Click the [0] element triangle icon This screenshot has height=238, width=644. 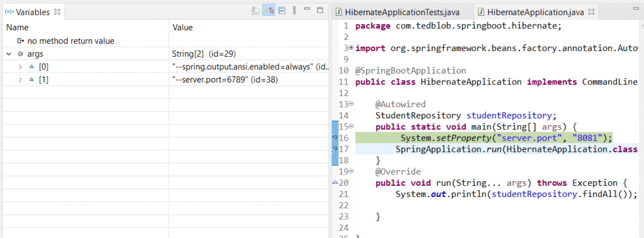click(x=31, y=67)
